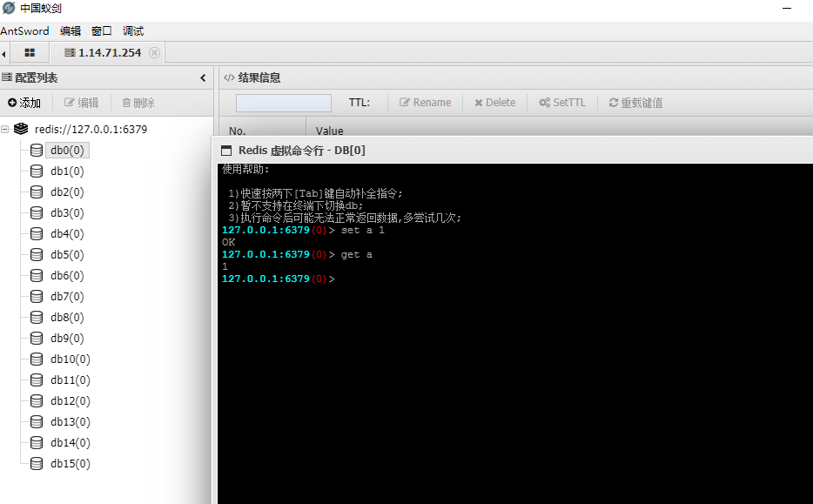Select redis://127.0.0.1:6379 connection
The image size is (813, 504).
91,129
